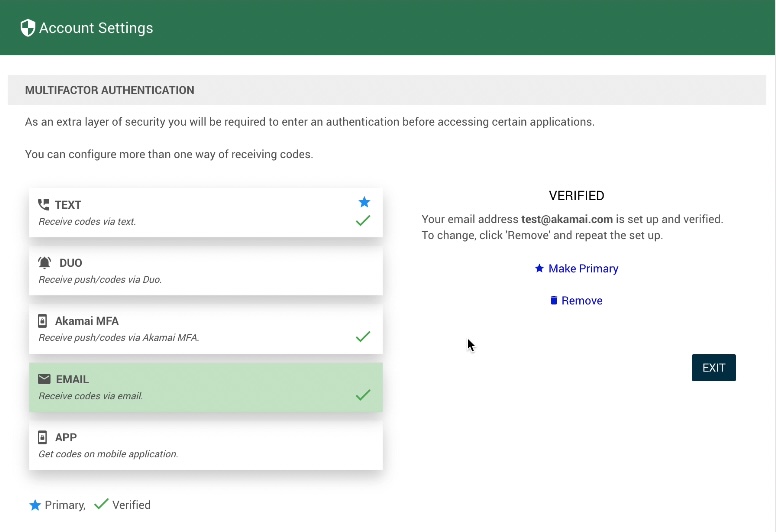This screenshot has height=532, width=776.
Task: Click the shield icon beside Account Settings
Action: 27,28
